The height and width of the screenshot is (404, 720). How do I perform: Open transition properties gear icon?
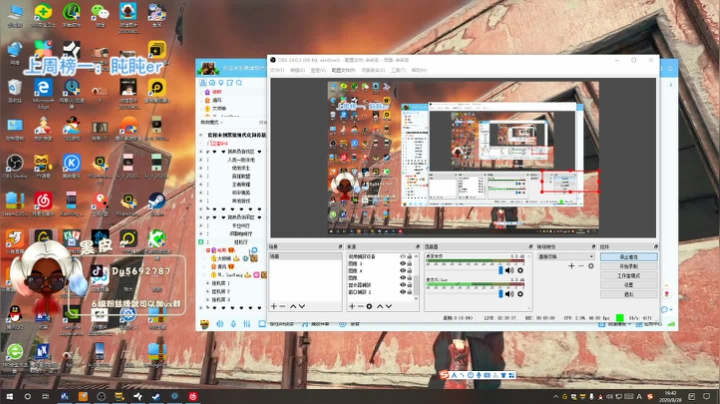coord(591,266)
